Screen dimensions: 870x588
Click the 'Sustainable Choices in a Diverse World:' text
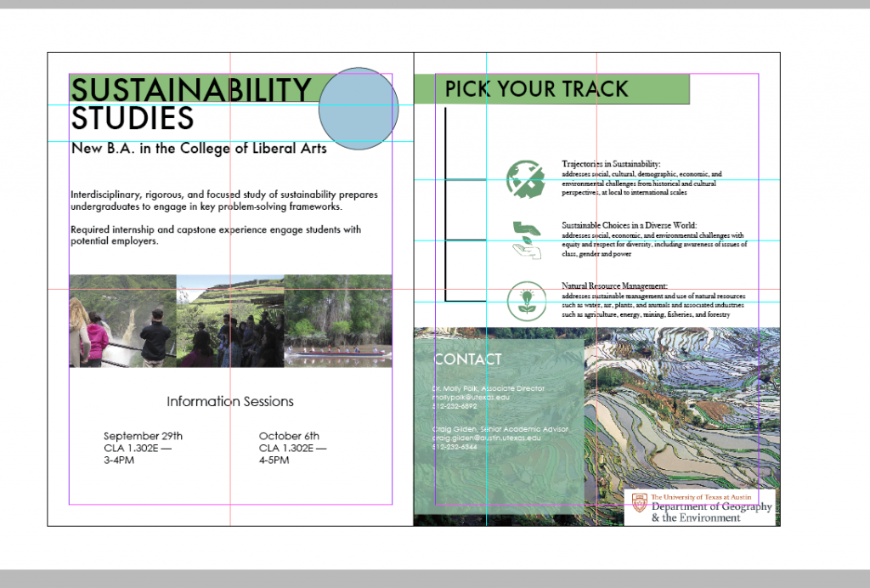(x=630, y=225)
